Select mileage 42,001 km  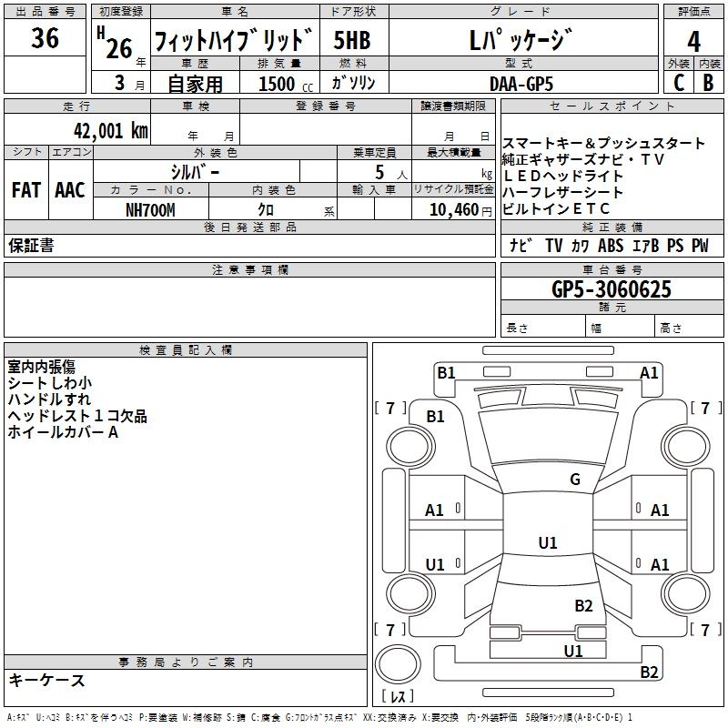click(111, 130)
